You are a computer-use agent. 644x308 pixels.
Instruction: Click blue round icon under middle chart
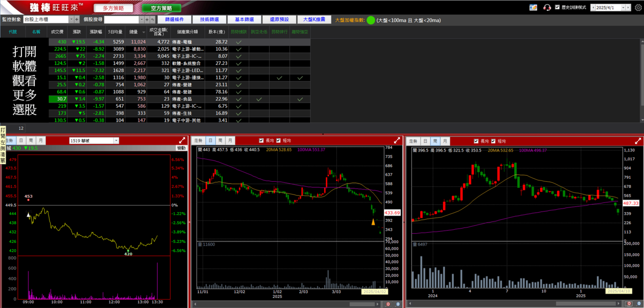[398, 304]
